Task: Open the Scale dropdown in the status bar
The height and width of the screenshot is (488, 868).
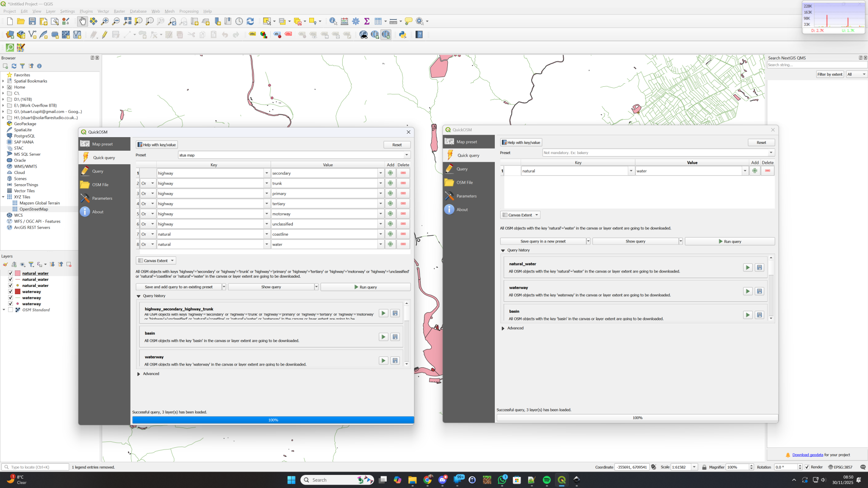Action: click(694, 467)
